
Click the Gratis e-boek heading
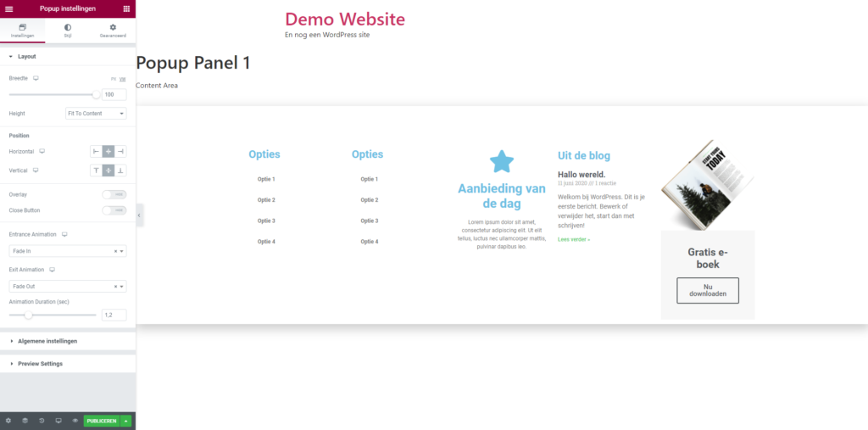click(x=708, y=258)
